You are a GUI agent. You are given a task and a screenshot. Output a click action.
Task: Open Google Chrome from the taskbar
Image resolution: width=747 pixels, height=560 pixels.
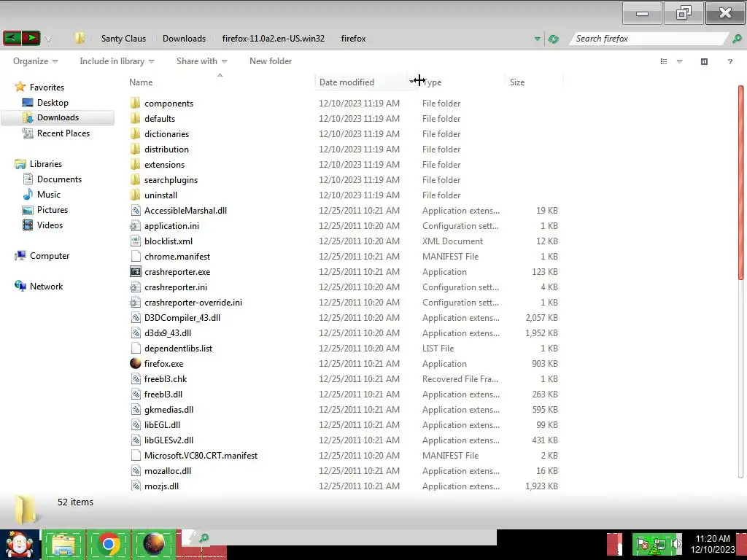click(x=109, y=545)
